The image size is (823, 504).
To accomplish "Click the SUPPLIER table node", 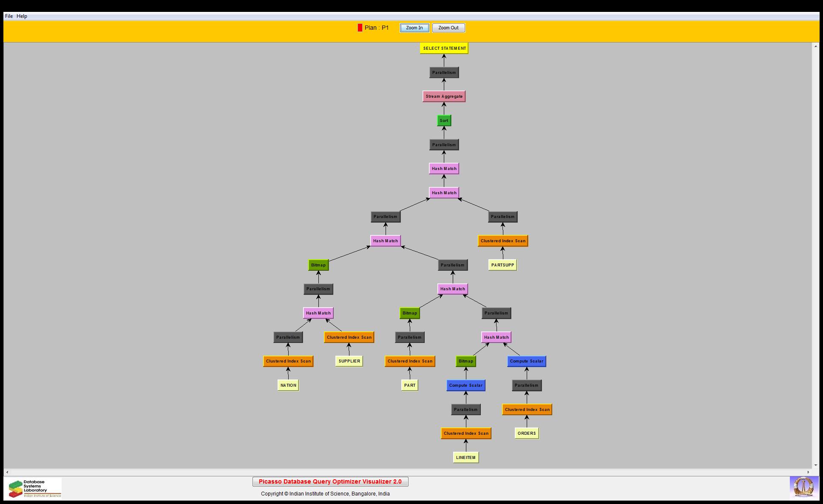I will [x=349, y=361].
